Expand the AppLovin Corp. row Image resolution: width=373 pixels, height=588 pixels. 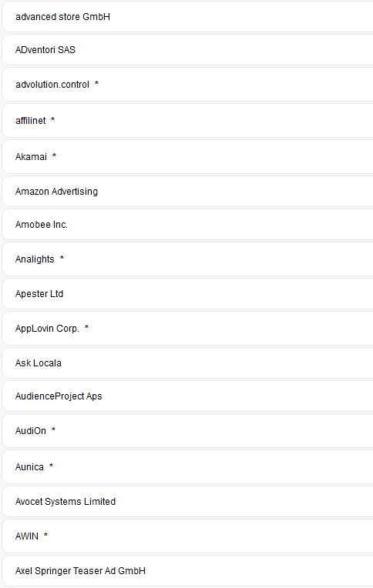(188, 329)
